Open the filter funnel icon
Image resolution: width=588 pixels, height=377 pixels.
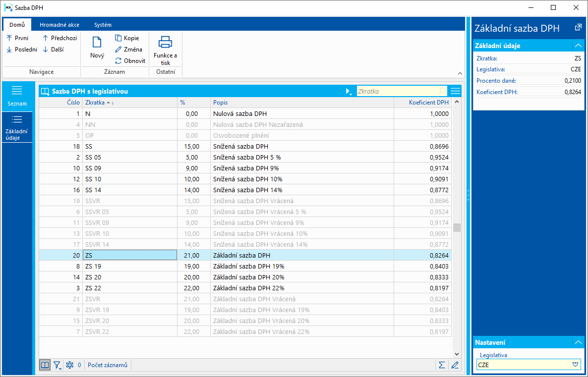57,365
